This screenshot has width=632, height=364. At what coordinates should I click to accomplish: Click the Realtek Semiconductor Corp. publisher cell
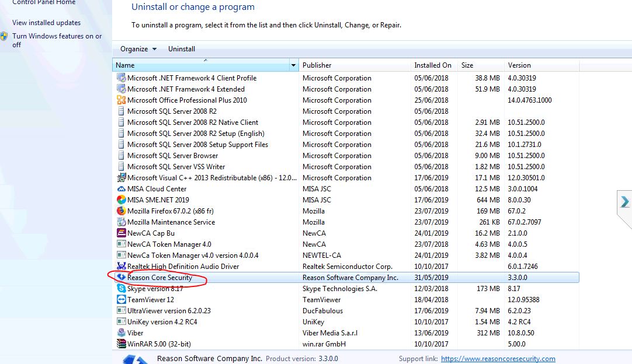348,266
